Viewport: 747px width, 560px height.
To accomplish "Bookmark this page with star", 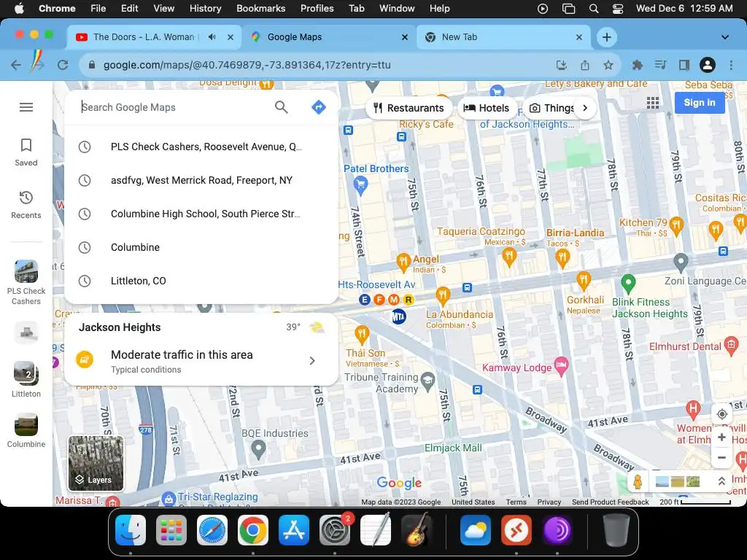I will (608, 65).
